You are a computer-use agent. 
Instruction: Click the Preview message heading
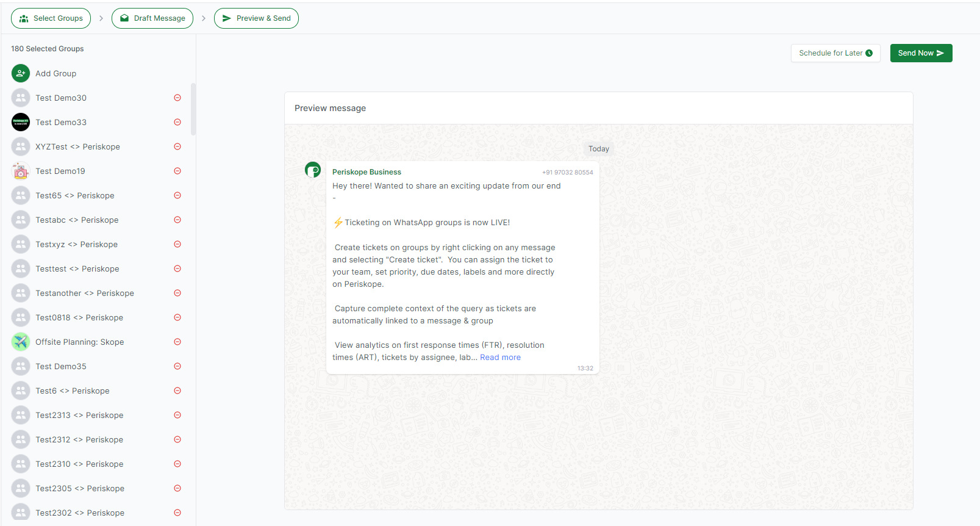click(x=330, y=108)
